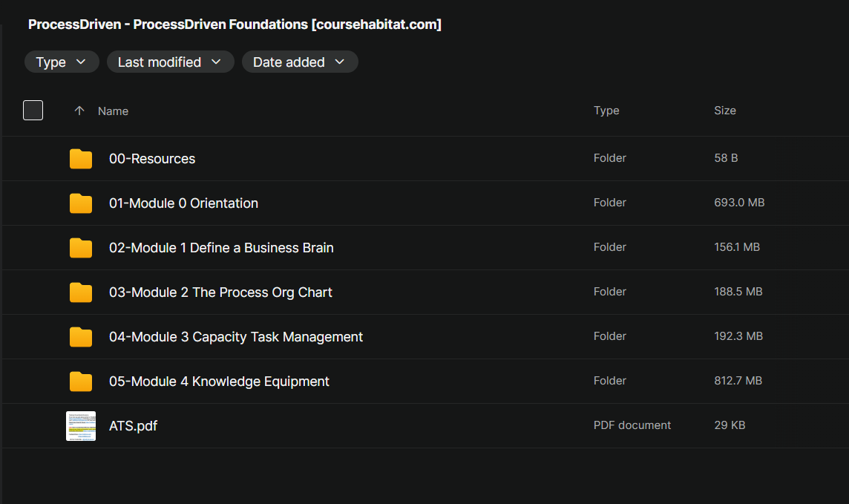Click the sort direction arrow beside Name
This screenshot has width=849, height=504.
pyautogui.click(x=79, y=111)
